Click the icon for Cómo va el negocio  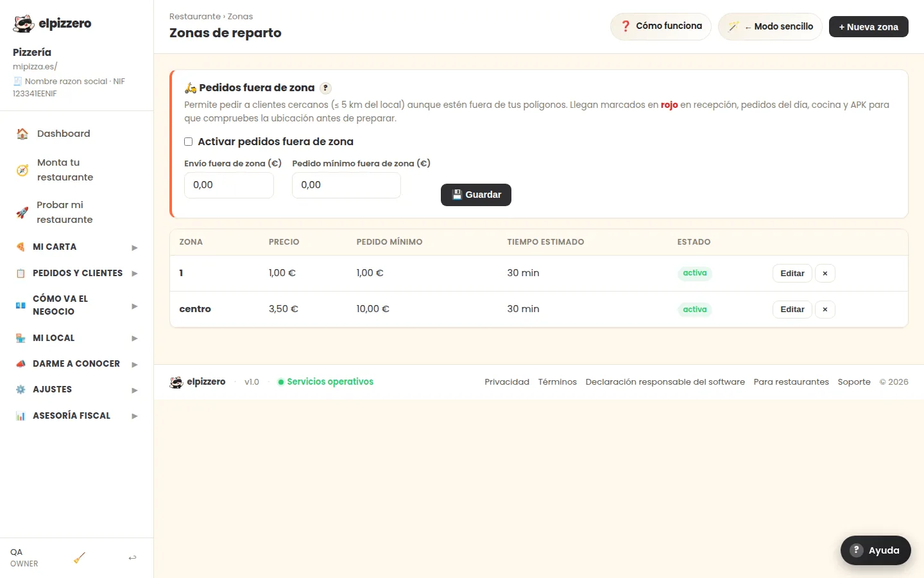pyautogui.click(x=21, y=306)
